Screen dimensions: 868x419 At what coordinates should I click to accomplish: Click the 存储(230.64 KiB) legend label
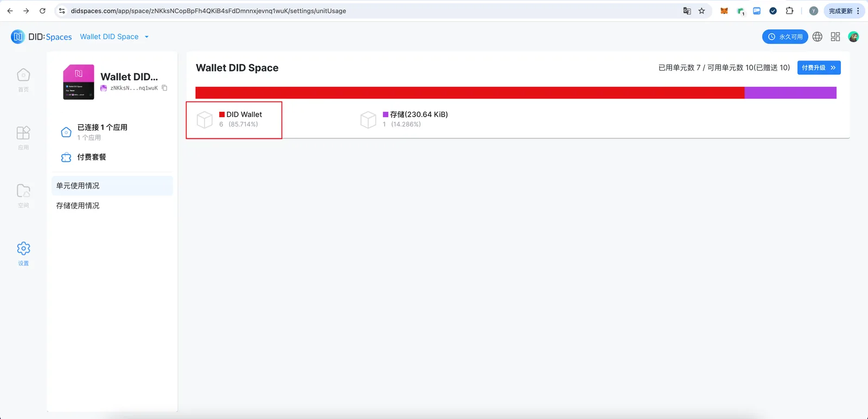tap(419, 115)
